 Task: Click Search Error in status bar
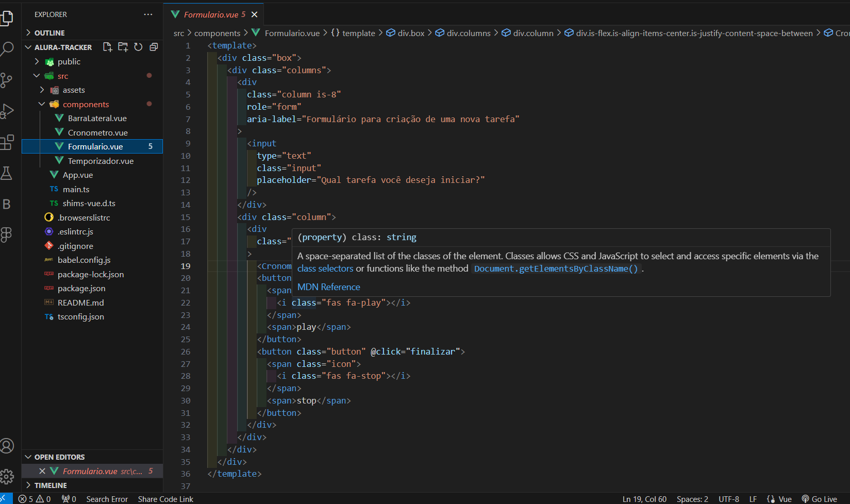pyautogui.click(x=107, y=499)
